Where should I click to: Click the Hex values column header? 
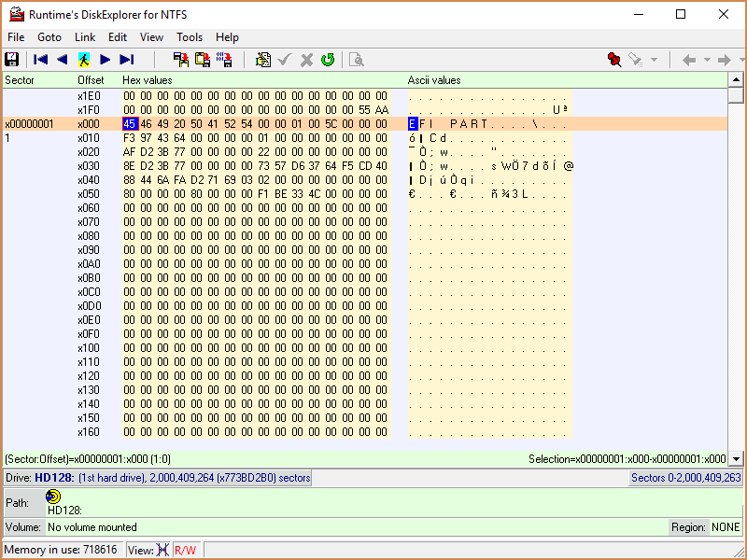click(x=148, y=80)
